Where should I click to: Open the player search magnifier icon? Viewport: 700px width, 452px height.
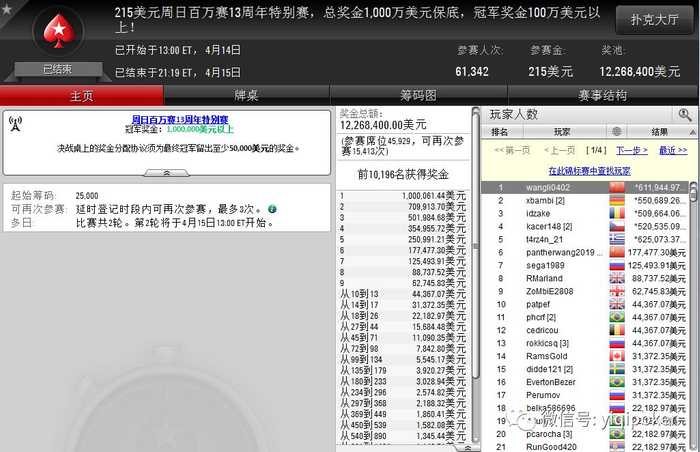coord(684,115)
